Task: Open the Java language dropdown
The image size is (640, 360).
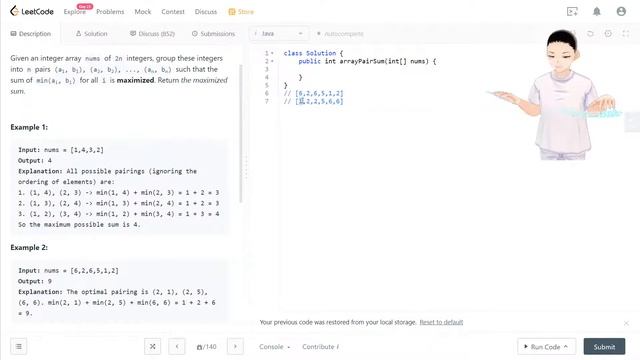Action: [x=278, y=33]
